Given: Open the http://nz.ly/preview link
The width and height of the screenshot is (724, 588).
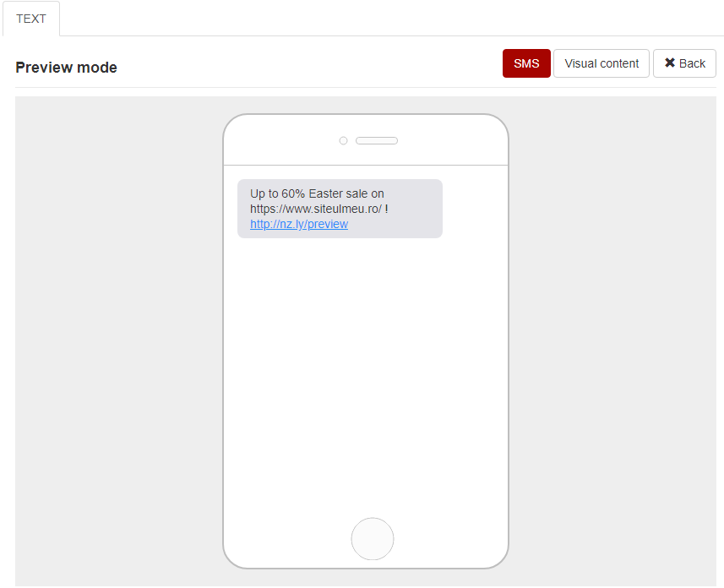Looking at the screenshot, I should click(x=299, y=224).
